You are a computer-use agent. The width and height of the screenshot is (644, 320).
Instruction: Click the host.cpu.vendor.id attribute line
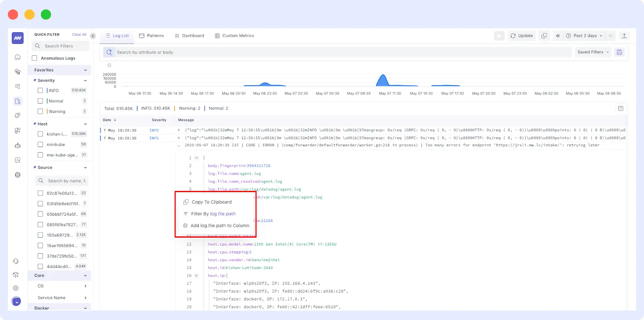[x=244, y=260]
